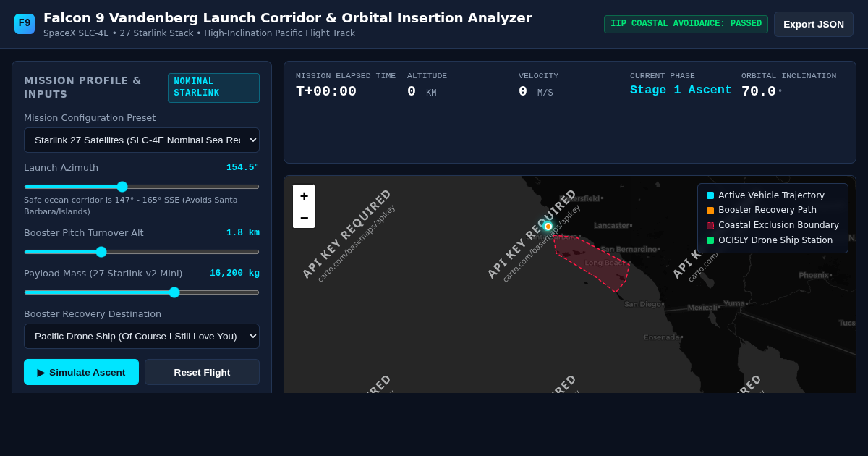
Task: Click Mission Elapsed Time T+00:00
Action: click(326, 91)
